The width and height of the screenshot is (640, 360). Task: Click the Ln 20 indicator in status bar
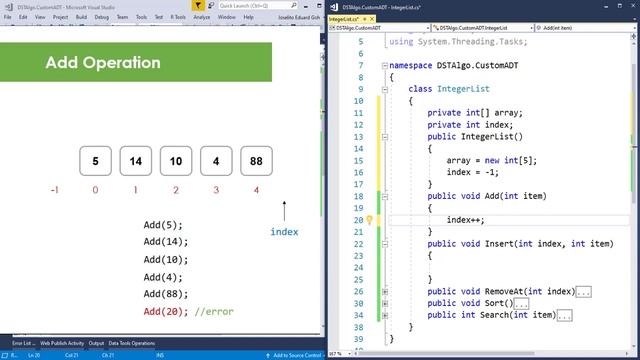pos(34,356)
